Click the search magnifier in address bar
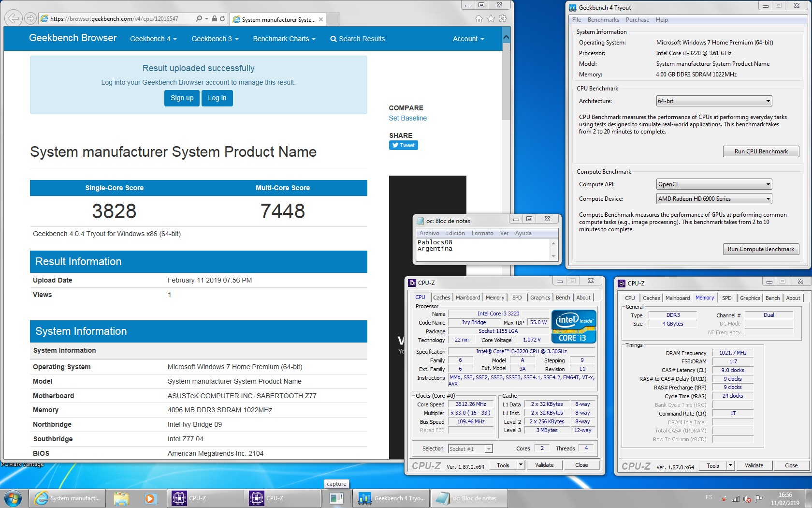The width and height of the screenshot is (812, 508). 199,18
